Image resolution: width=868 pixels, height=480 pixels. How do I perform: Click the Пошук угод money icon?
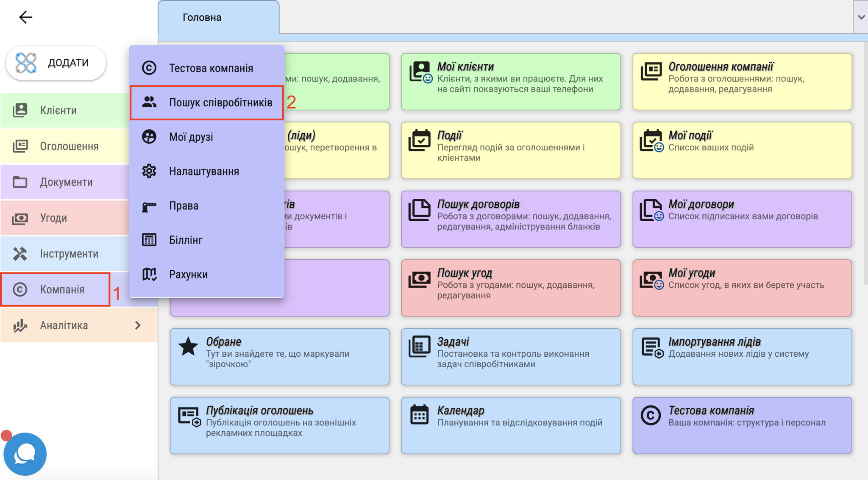click(420, 279)
